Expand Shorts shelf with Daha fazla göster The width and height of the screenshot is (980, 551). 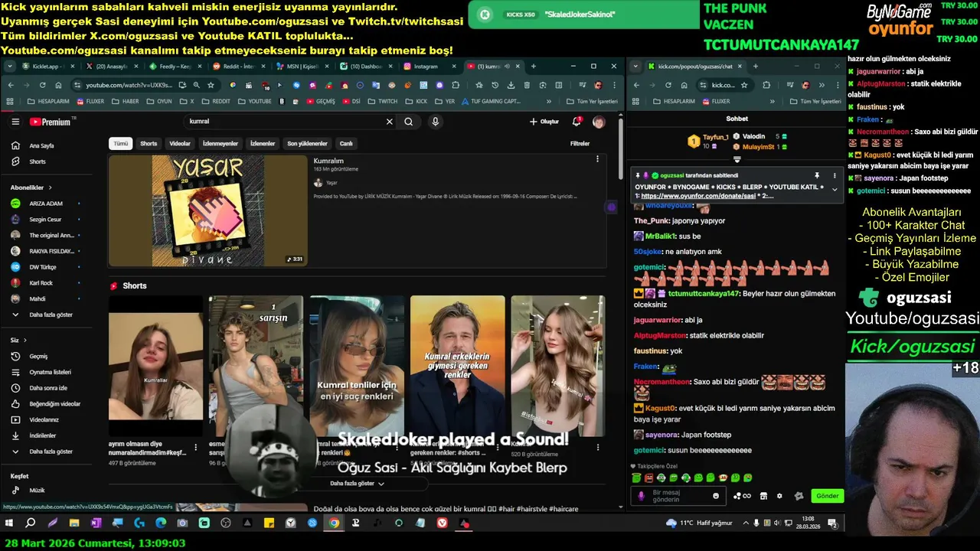(x=358, y=484)
